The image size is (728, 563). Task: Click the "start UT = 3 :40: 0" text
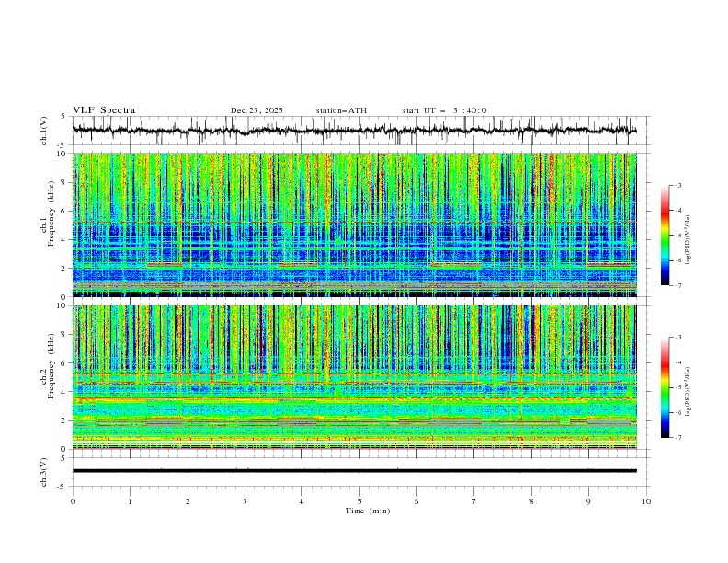[x=444, y=110]
